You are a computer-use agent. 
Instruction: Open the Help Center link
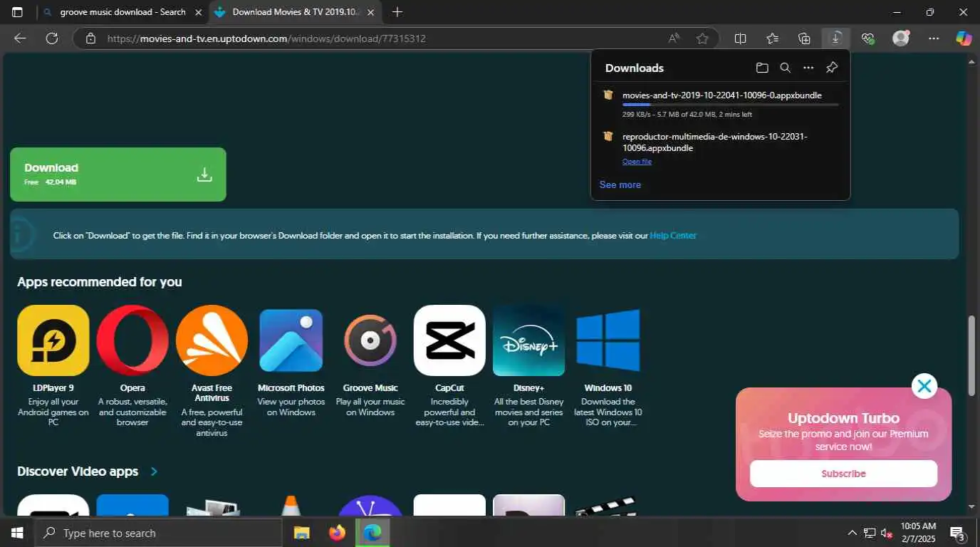pyautogui.click(x=673, y=235)
